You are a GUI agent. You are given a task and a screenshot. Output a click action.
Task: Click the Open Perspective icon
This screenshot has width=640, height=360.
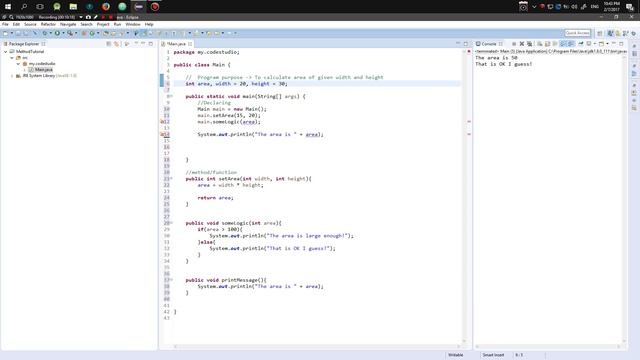coord(600,33)
